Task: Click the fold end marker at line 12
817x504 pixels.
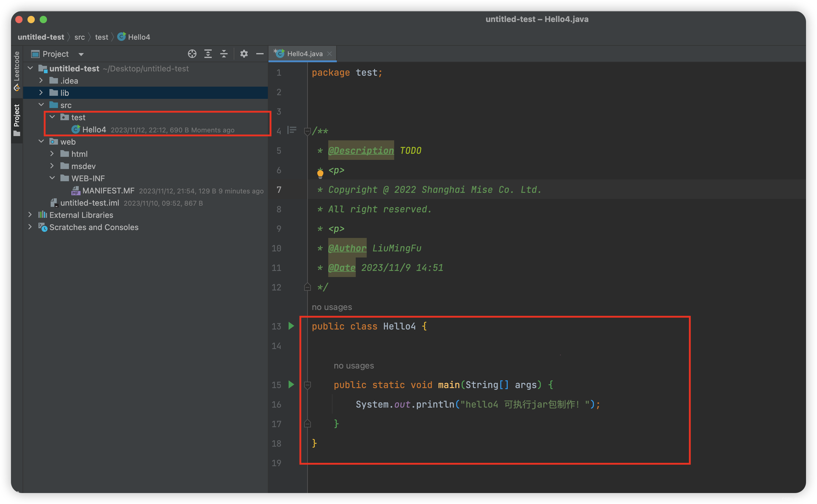Action: tap(307, 287)
